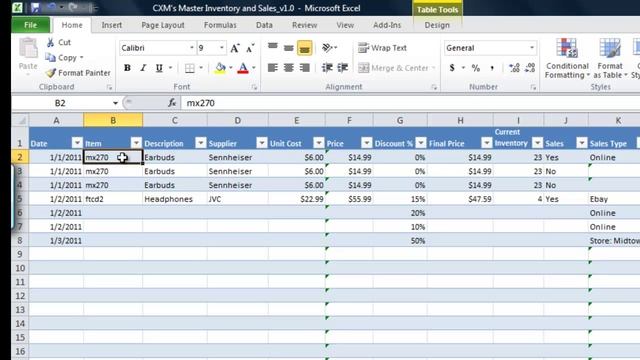Decrease the cell indent

coord(327,68)
